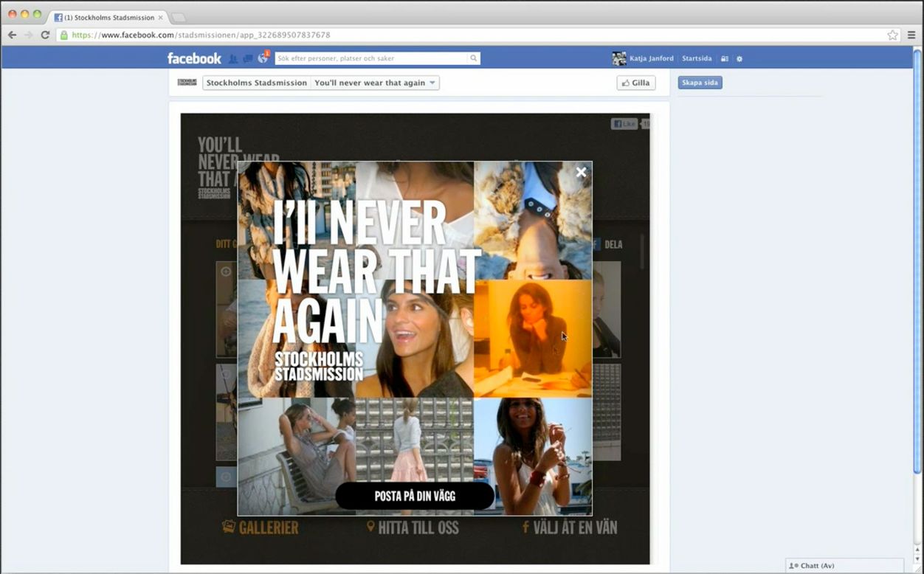Image resolution: width=924 pixels, height=574 pixels.
Task: Click the Facebook logo
Action: point(194,58)
